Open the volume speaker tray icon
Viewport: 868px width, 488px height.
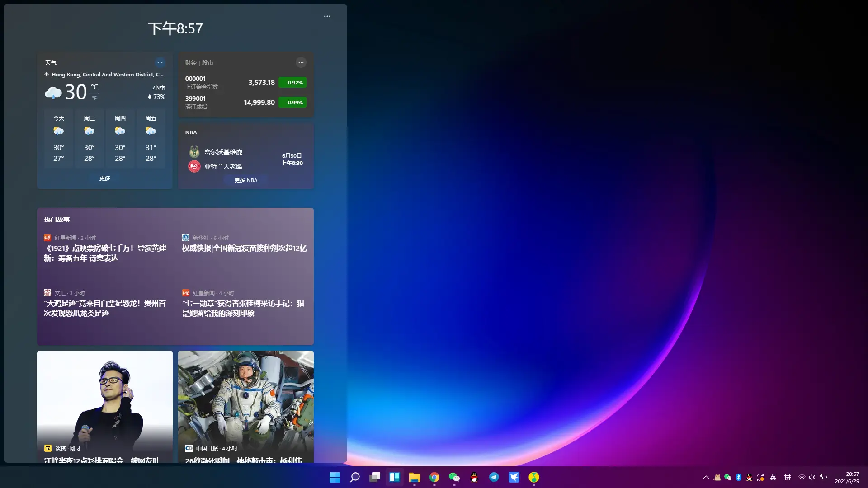812,477
